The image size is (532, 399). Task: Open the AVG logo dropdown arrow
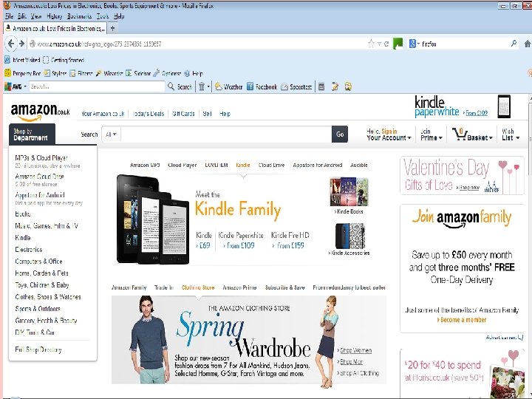(25, 86)
